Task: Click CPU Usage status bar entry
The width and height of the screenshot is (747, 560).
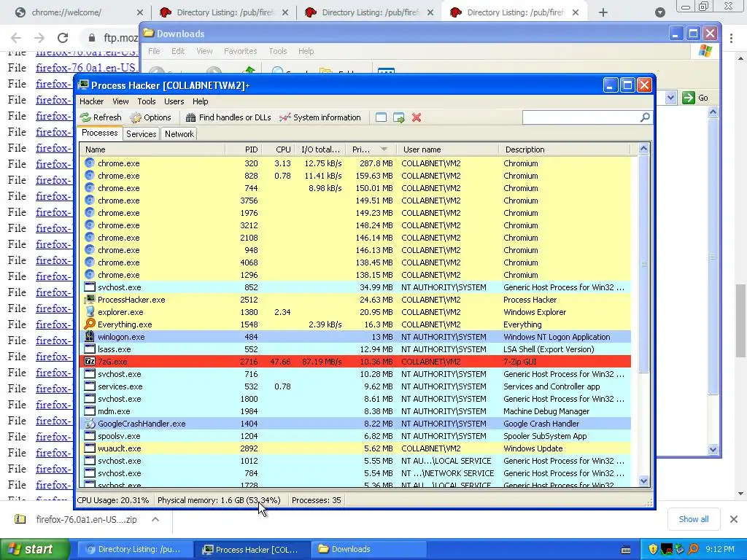Action: (113, 500)
